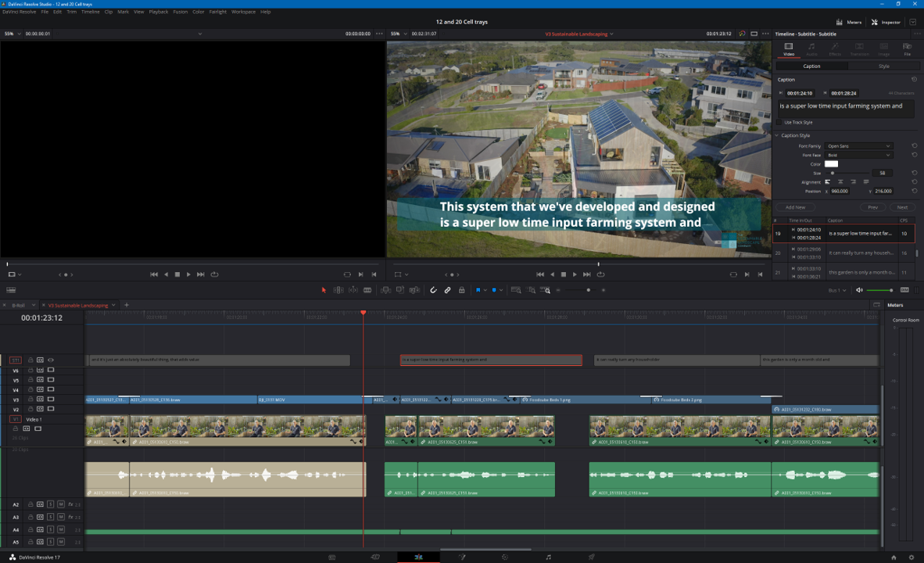Expand the marker color dropdown arrow
The image size is (924, 563).
coord(501,290)
